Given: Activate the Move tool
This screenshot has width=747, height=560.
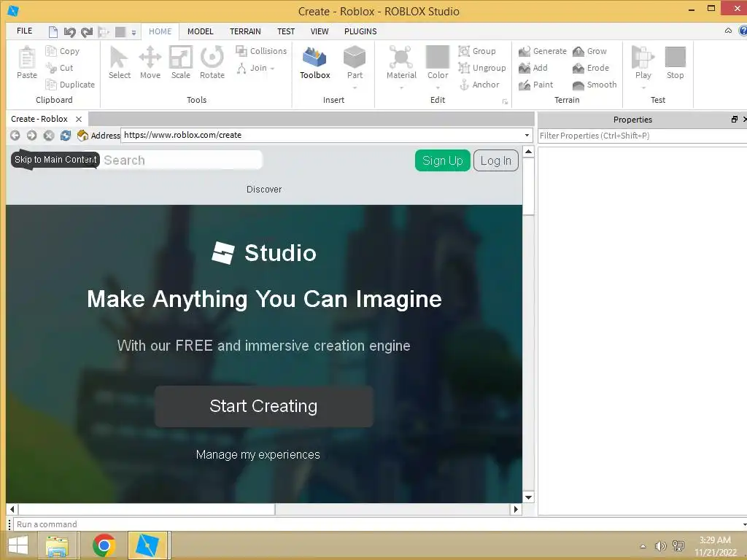Looking at the screenshot, I should [150, 63].
